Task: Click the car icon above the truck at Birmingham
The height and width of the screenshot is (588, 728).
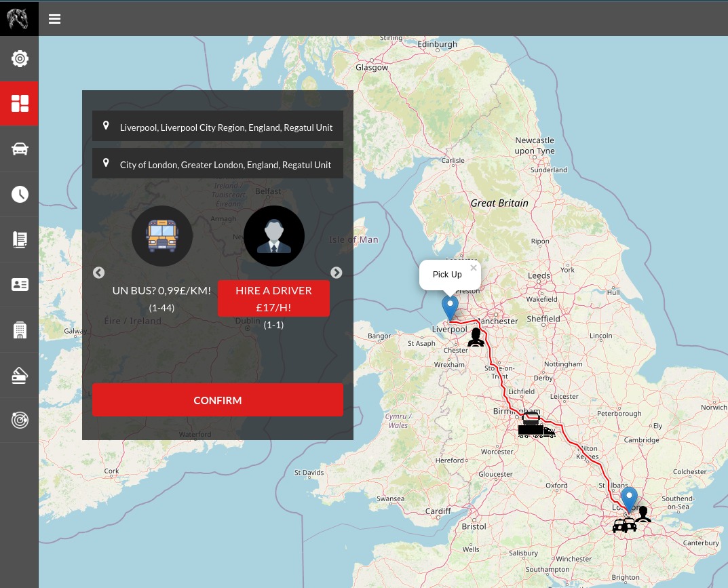Action: click(531, 418)
